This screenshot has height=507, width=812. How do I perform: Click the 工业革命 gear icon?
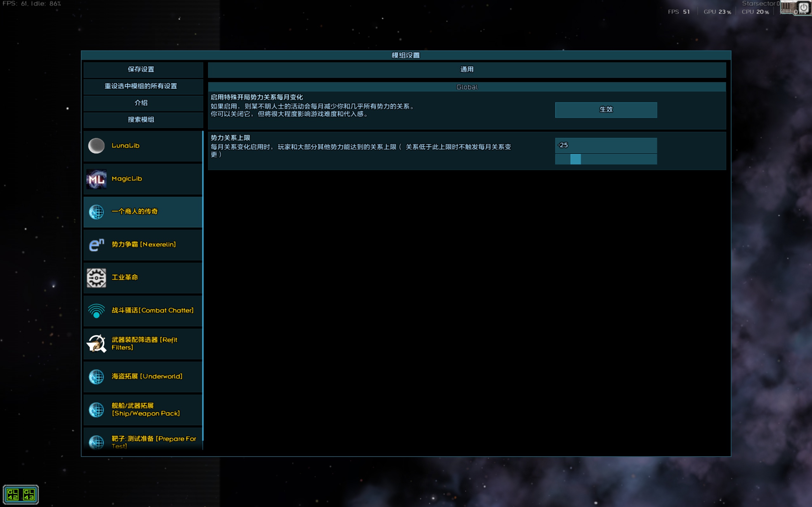[96, 278]
